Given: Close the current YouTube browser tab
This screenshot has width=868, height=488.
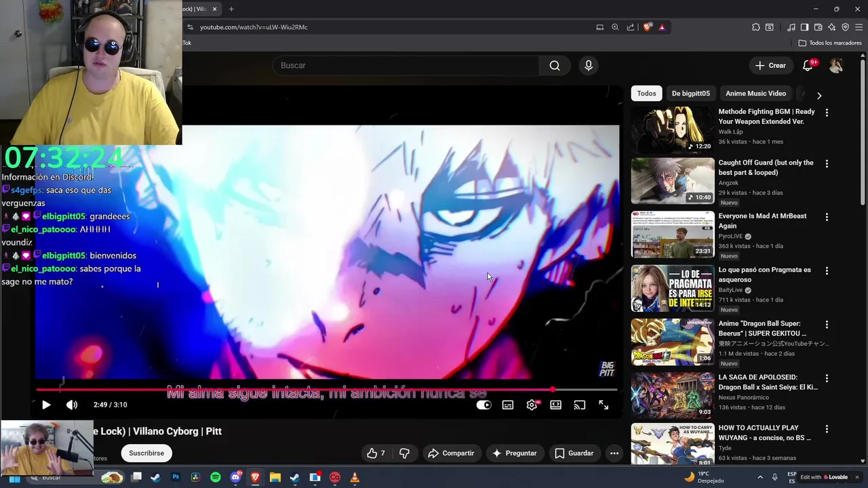Looking at the screenshot, I should point(214,9).
